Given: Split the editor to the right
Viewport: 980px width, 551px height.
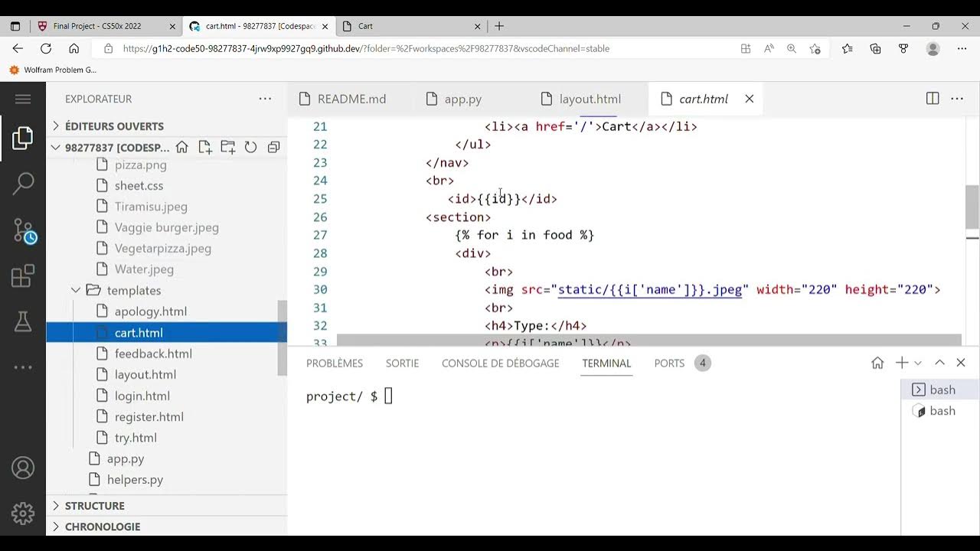Looking at the screenshot, I should click(933, 99).
